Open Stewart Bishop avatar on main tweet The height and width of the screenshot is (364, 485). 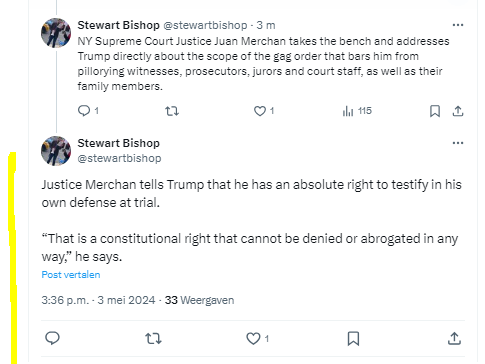pyautogui.click(x=56, y=151)
